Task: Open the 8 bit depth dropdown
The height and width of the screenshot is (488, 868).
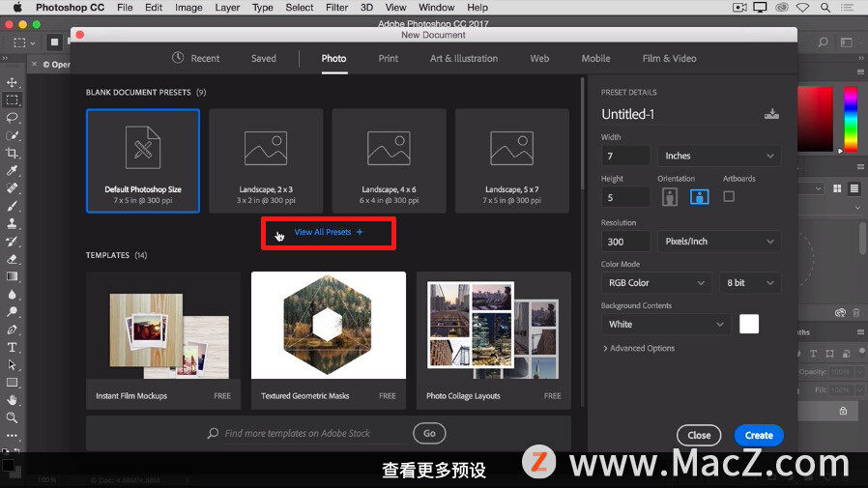Action: [x=750, y=283]
